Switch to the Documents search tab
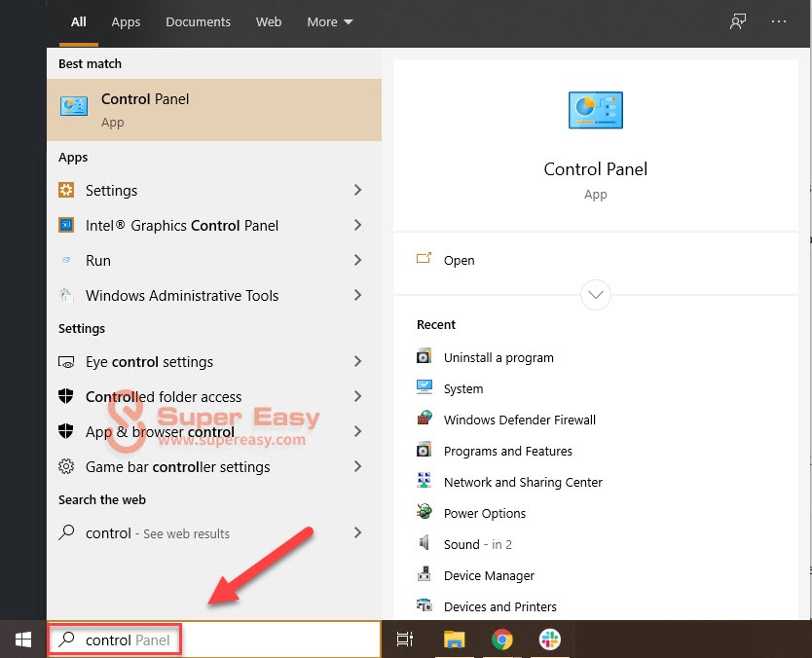The image size is (812, 658). [x=198, y=21]
